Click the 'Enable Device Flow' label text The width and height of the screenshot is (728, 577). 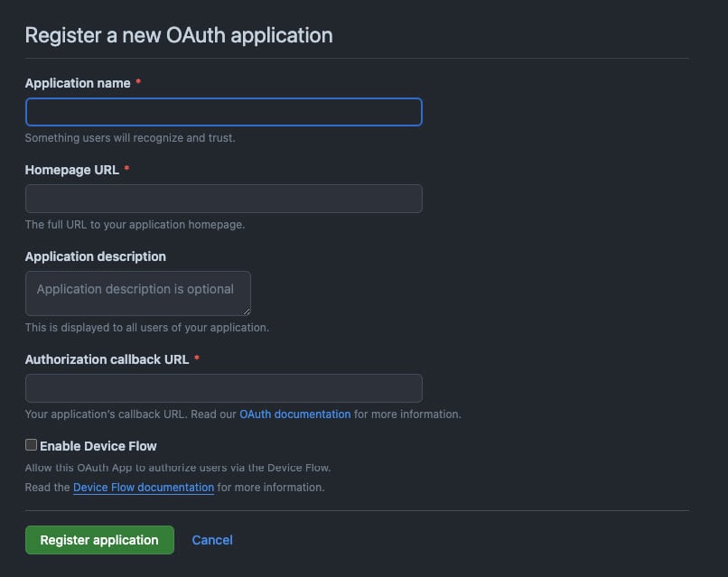pos(98,446)
